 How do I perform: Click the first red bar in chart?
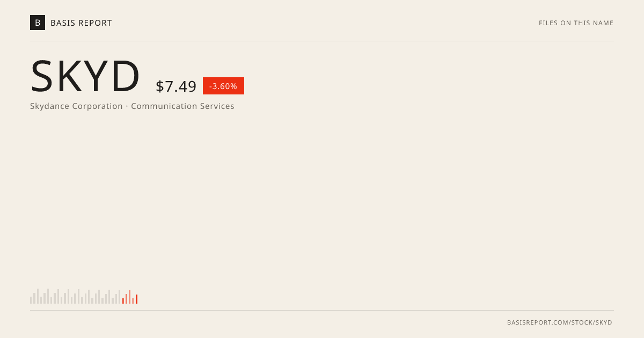[123, 301]
